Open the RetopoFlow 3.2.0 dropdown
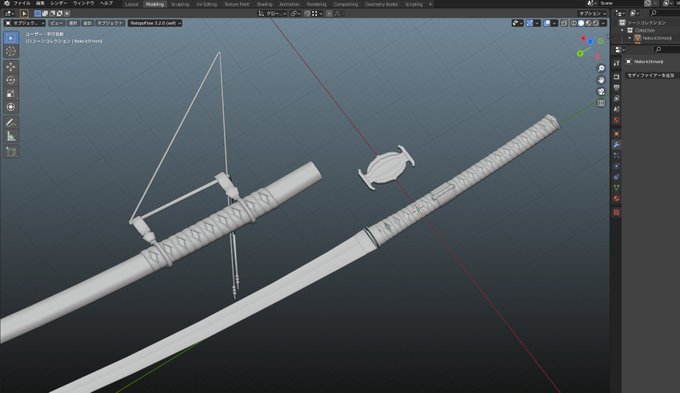 point(155,23)
